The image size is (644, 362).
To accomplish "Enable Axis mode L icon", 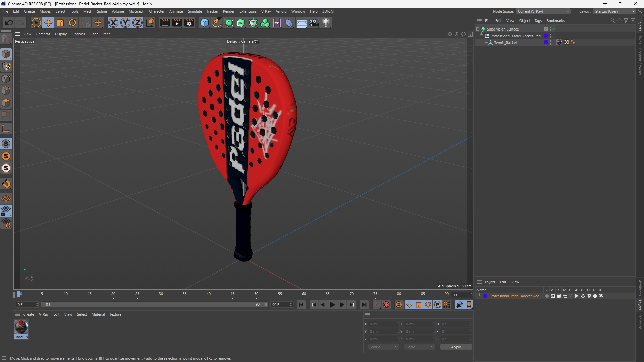I will coord(6,128).
